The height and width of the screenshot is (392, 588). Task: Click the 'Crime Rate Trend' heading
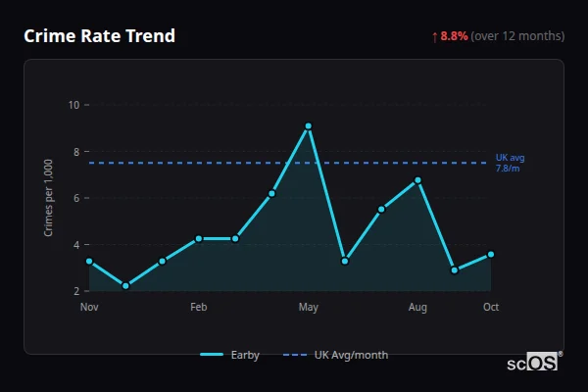tap(99, 36)
